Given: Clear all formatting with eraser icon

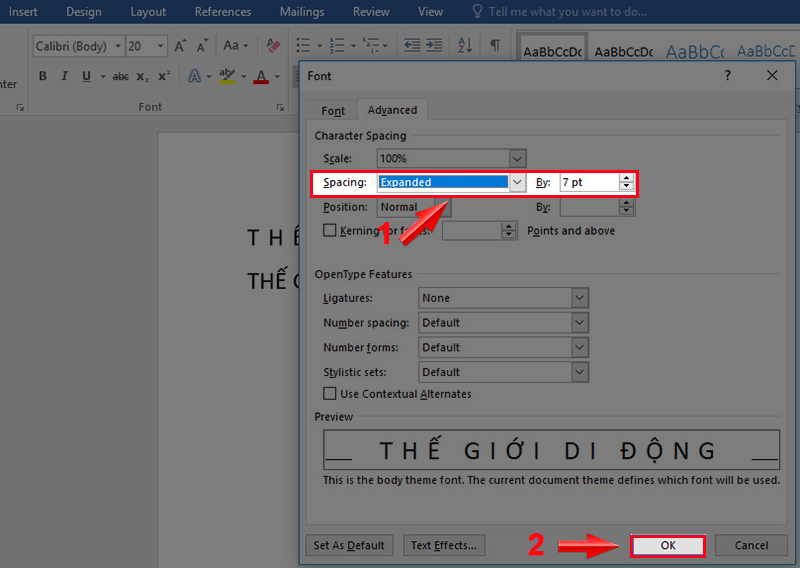Looking at the screenshot, I should pos(273,45).
